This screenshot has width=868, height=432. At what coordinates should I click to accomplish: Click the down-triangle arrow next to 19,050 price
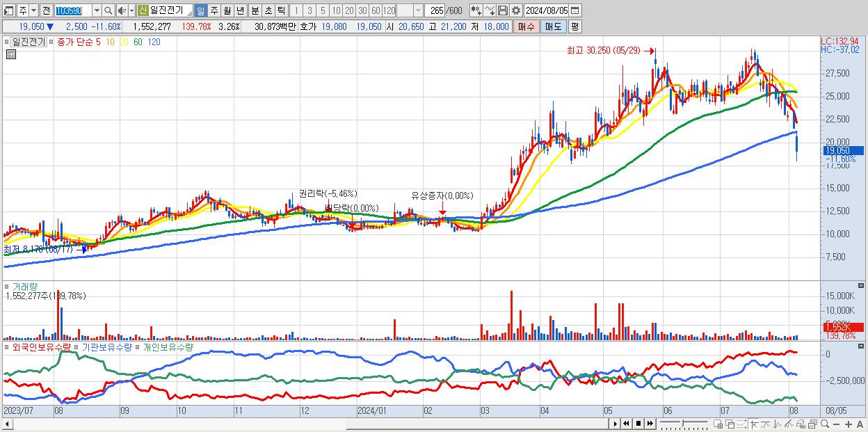tap(49, 26)
